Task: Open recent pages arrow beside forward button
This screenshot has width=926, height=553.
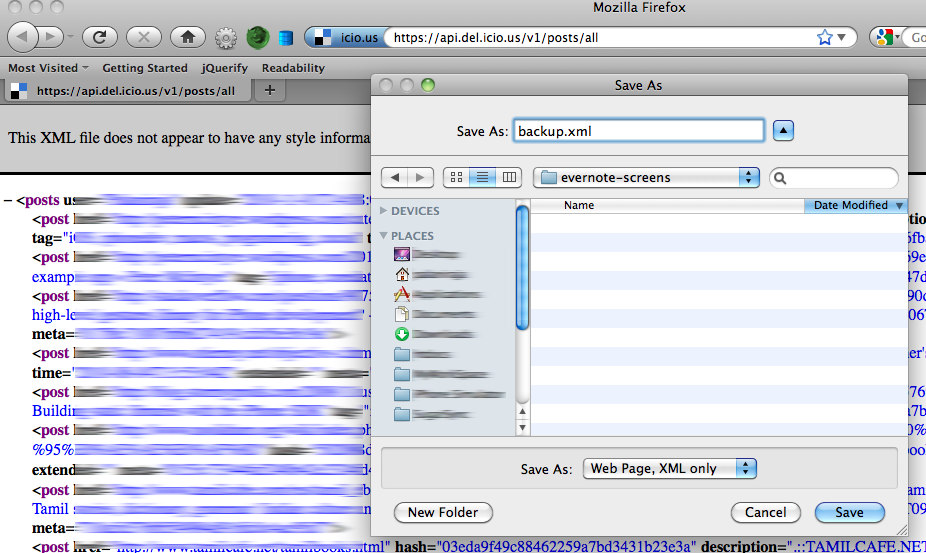Action: tap(70, 37)
